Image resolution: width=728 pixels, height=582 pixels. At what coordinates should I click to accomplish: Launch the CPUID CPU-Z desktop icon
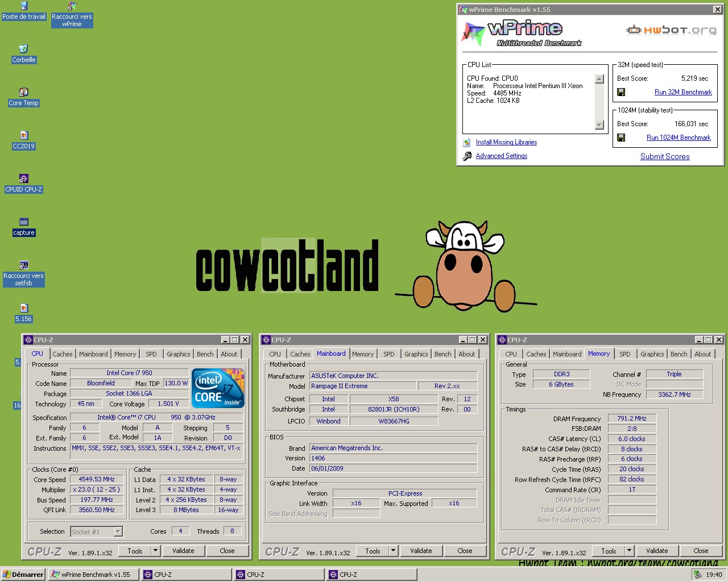(x=24, y=178)
